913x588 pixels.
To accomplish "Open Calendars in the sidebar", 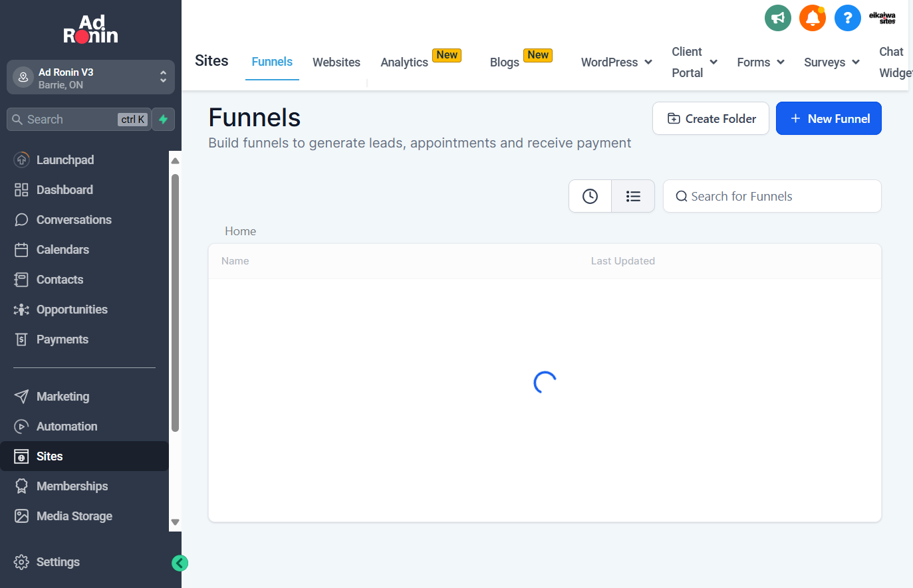I will pos(84,250).
